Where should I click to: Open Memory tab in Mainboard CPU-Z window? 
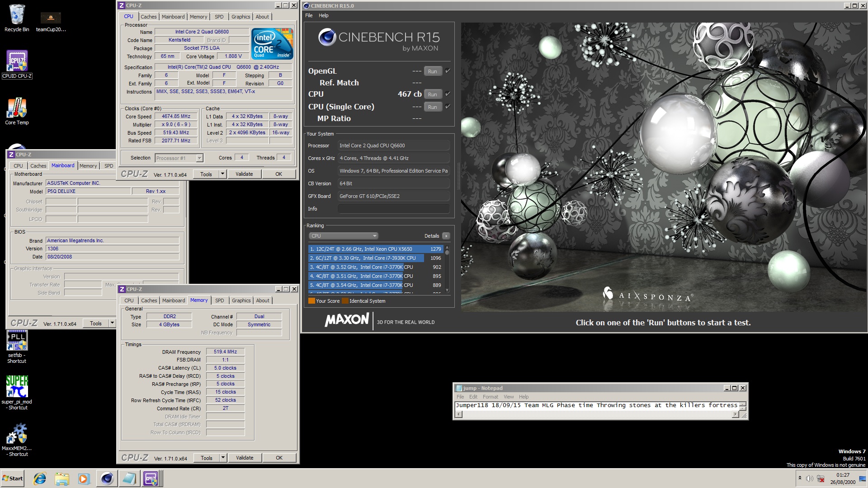tap(88, 166)
